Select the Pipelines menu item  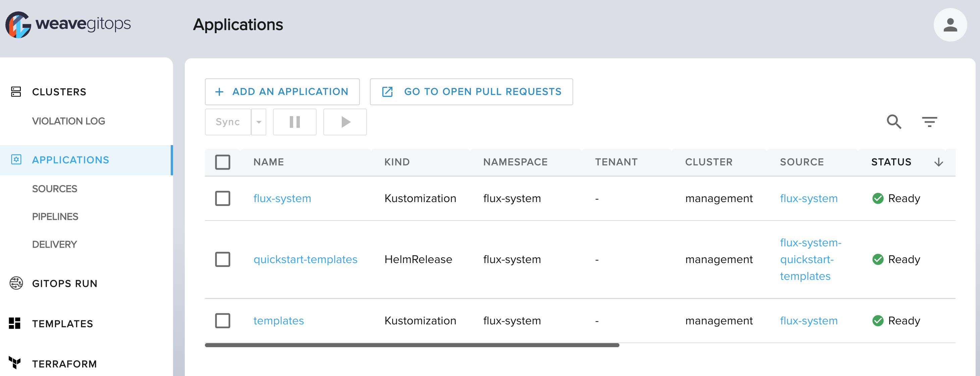(54, 216)
